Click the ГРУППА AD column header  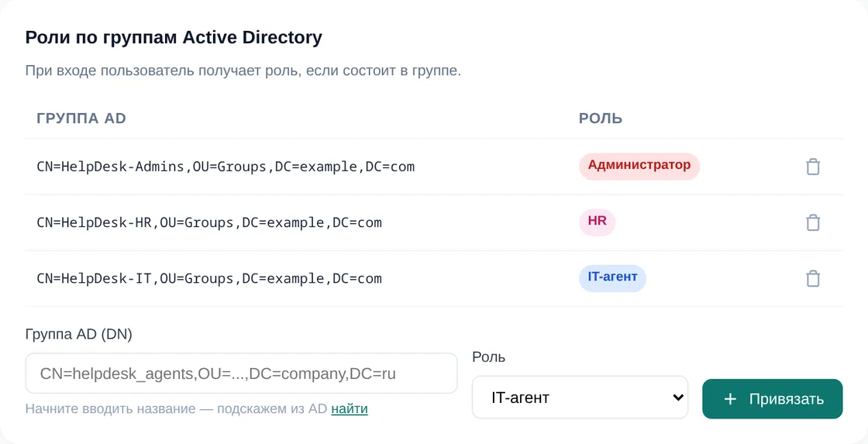tap(81, 119)
